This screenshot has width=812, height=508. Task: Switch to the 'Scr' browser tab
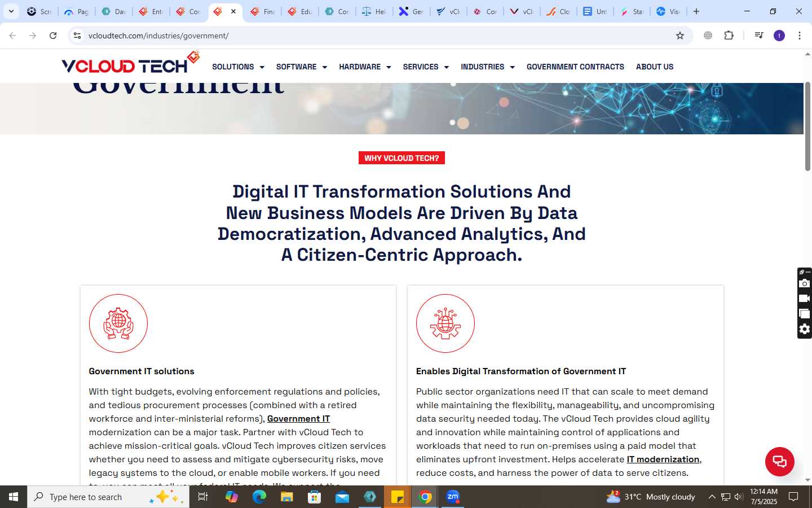click(39, 11)
